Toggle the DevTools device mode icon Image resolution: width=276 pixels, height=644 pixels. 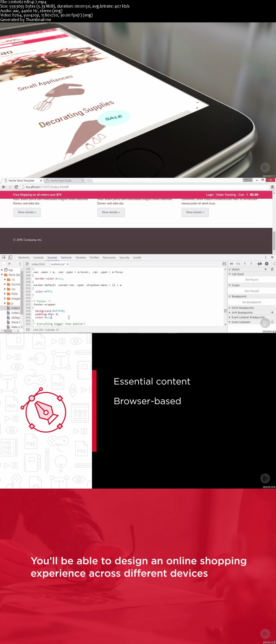click(x=10, y=257)
